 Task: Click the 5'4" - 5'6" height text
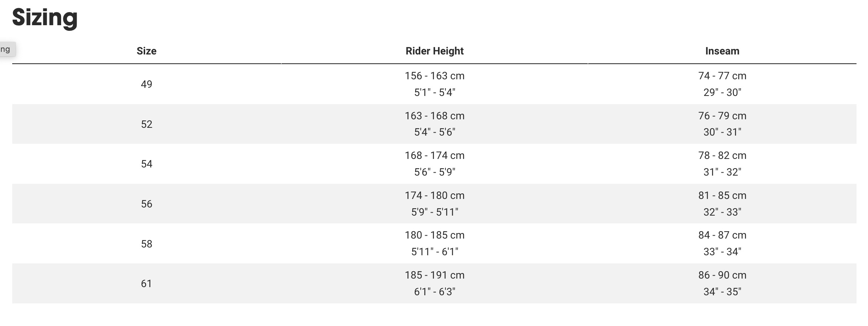[x=434, y=132]
